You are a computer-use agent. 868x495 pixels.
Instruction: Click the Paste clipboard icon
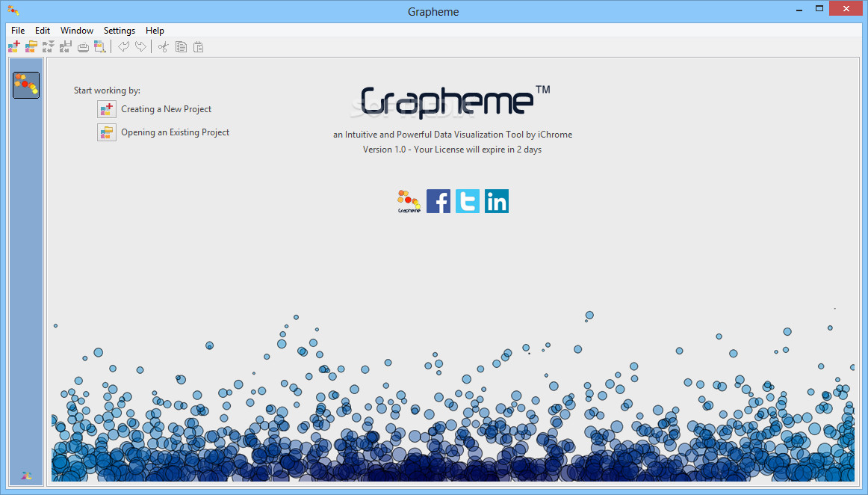pyautogui.click(x=198, y=47)
